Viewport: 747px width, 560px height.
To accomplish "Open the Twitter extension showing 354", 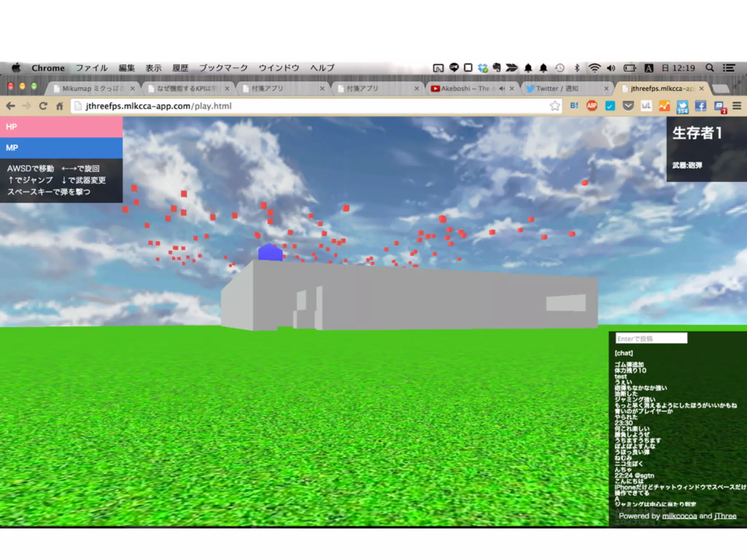I will tap(682, 107).
